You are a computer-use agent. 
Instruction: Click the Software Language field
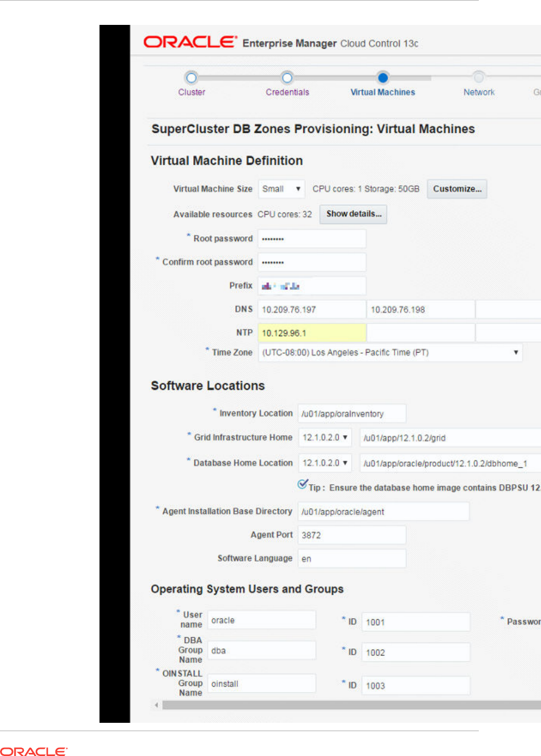352,558
